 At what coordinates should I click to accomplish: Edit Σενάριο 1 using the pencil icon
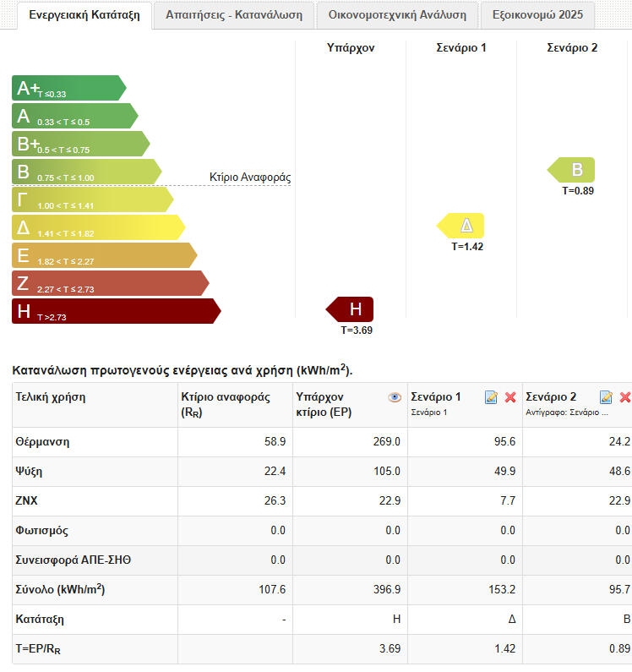point(491,397)
